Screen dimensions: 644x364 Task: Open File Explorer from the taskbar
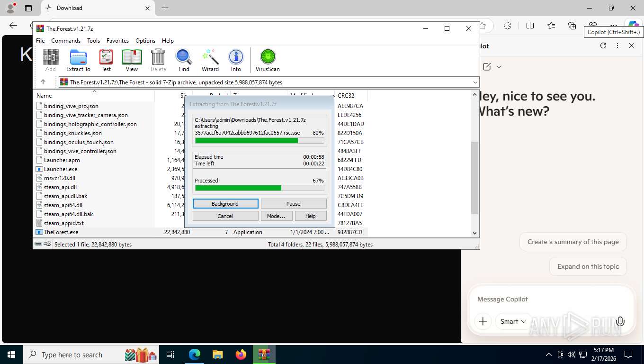coord(217,355)
